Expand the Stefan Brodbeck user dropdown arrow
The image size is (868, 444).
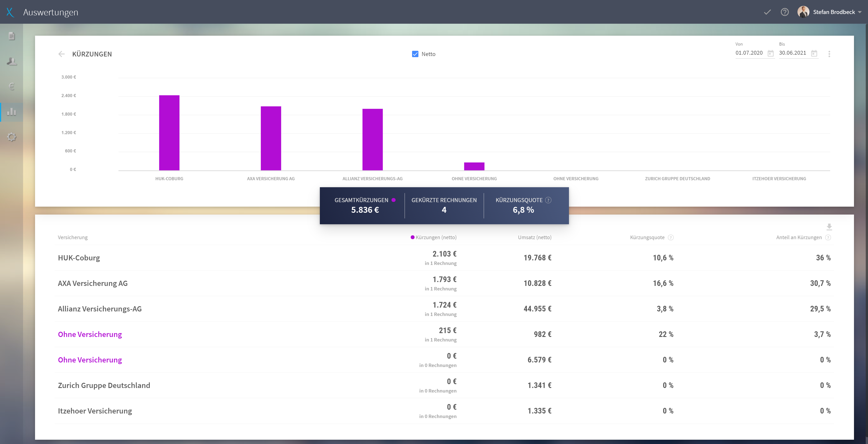860,12
